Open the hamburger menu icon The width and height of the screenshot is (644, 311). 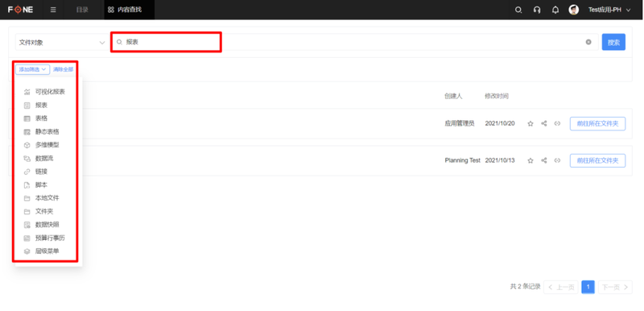point(53,10)
